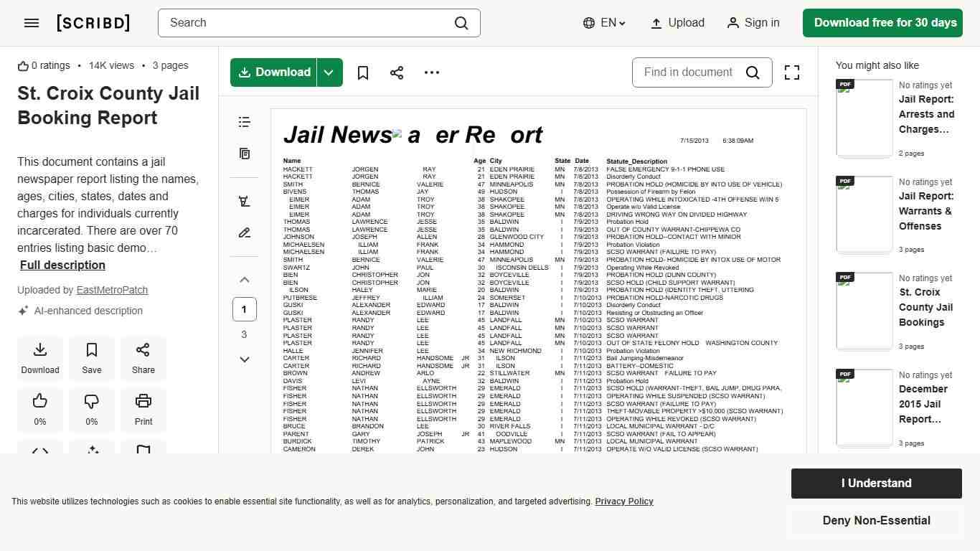Open the page thumbnails panel
This screenshot has width=980, height=551.
point(245,154)
